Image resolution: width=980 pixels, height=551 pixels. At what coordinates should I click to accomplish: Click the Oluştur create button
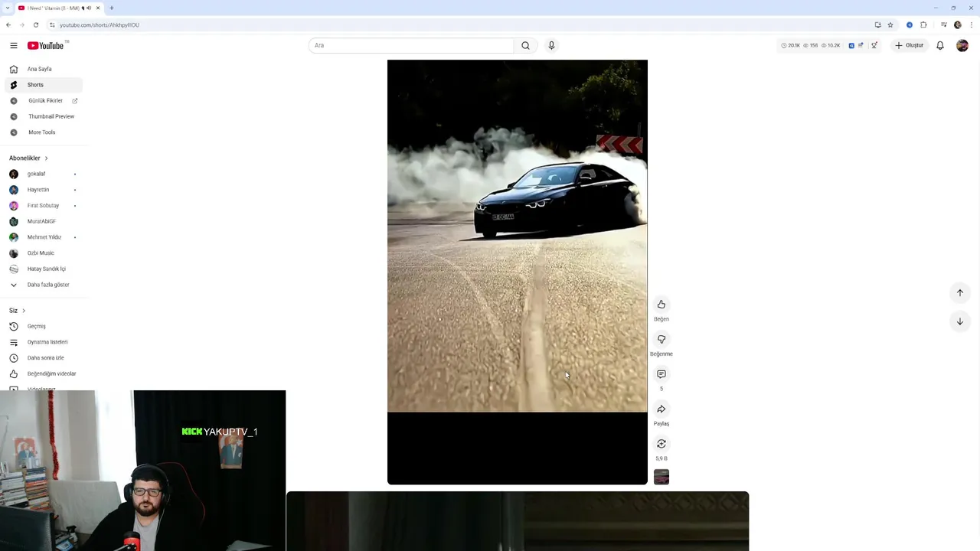click(x=910, y=45)
